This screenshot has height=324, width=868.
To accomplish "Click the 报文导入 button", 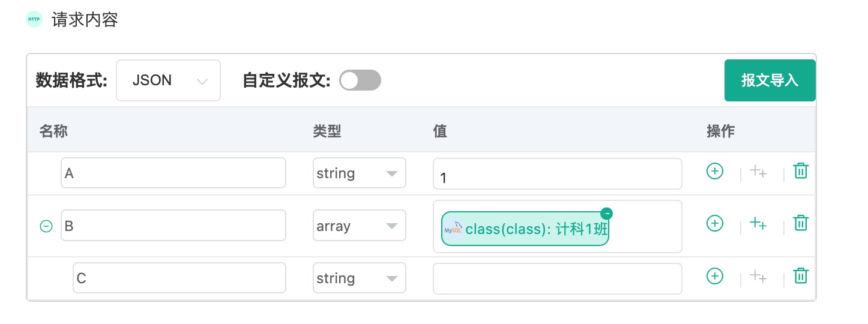I will click(x=770, y=80).
